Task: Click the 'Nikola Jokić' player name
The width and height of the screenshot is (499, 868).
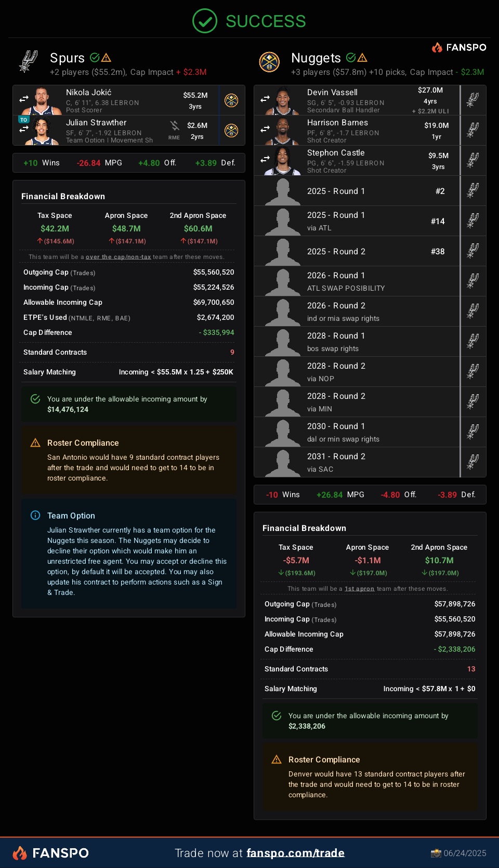Action: tap(88, 93)
